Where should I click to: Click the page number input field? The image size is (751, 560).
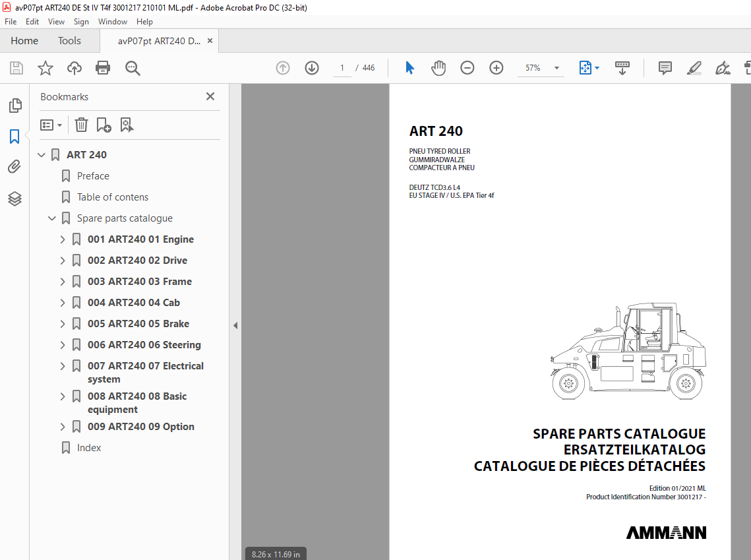tap(342, 68)
